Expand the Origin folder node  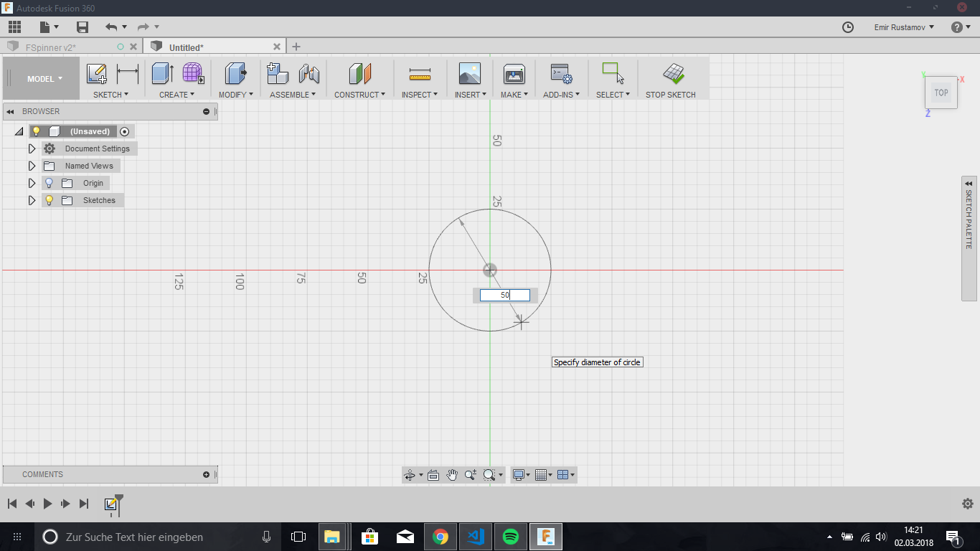coord(32,183)
